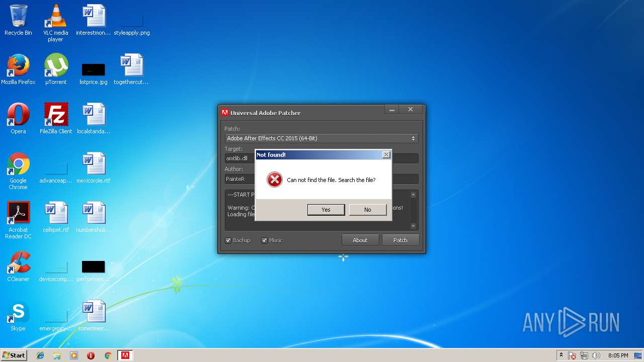Open mexicorole.rtf document
Screen dimensions: 644x362
pyautogui.click(x=93, y=168)
